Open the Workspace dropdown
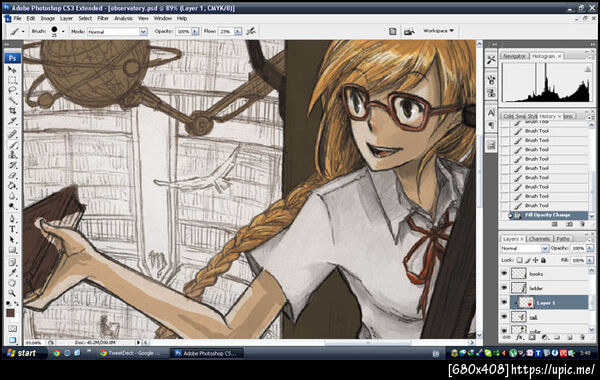The width and height of the screenshot is (600, 380). point(438,31)
